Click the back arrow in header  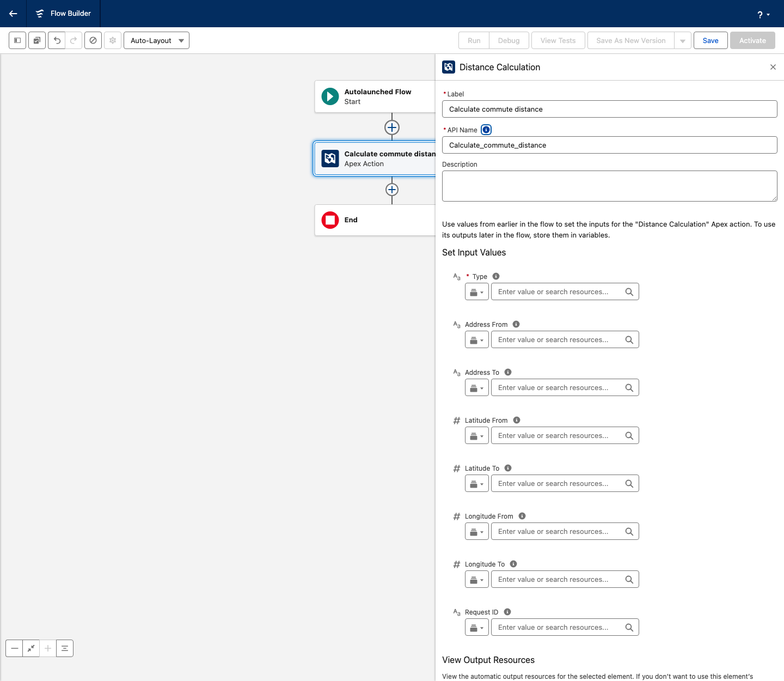pos(13,14)
